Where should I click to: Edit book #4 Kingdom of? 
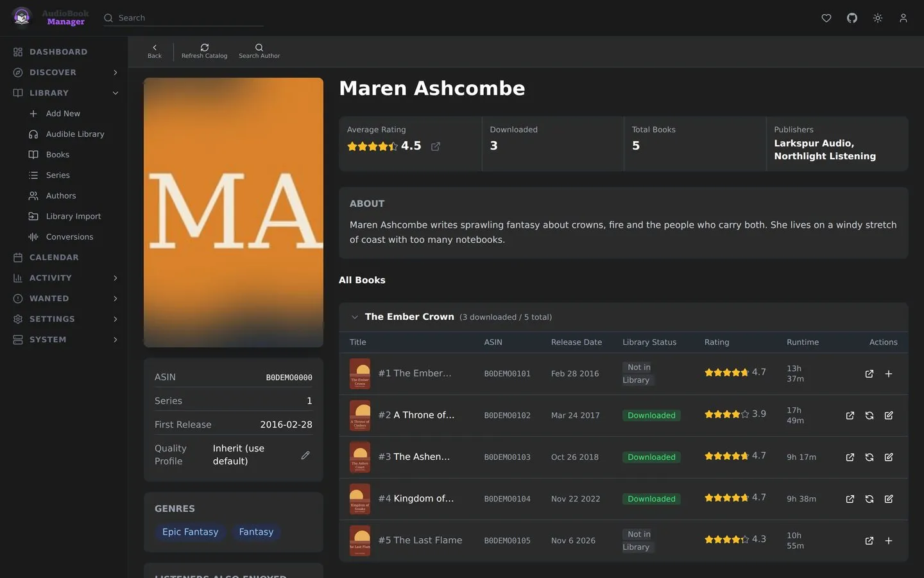[889, 499]
